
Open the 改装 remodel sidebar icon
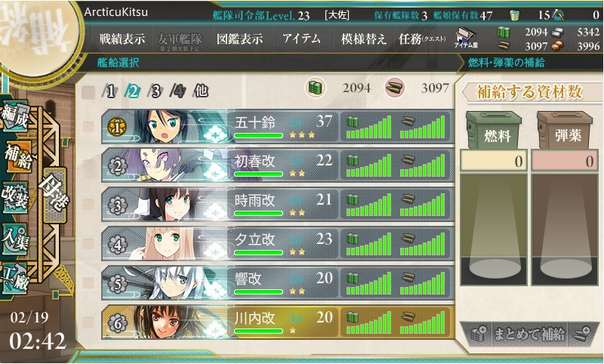click(x=15, y=197)
